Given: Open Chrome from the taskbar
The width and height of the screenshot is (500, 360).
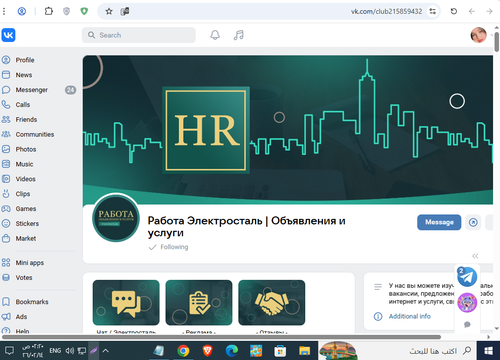Looking at the screenshot, I should pyautogui.click(x=183, y=351).
